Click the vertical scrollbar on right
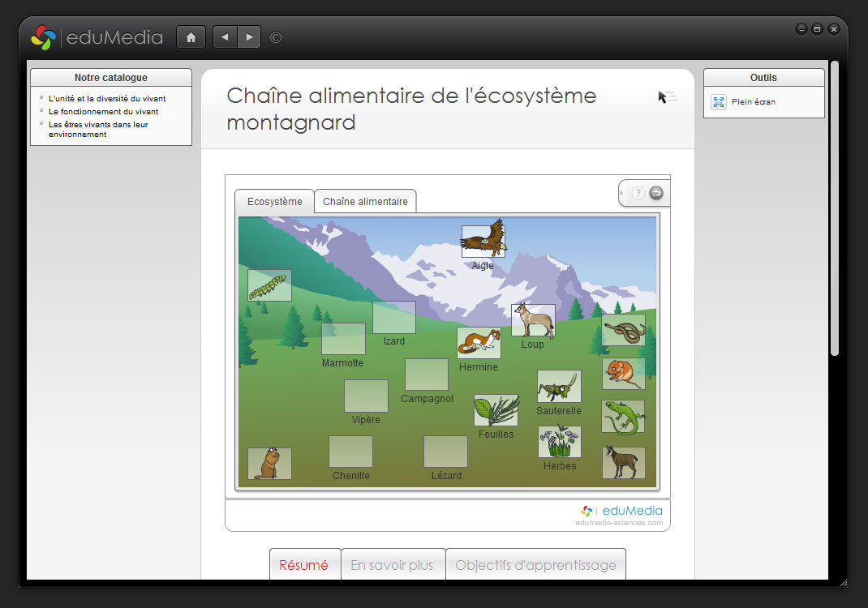Viewport: 868px width, 608px height. 834,211
